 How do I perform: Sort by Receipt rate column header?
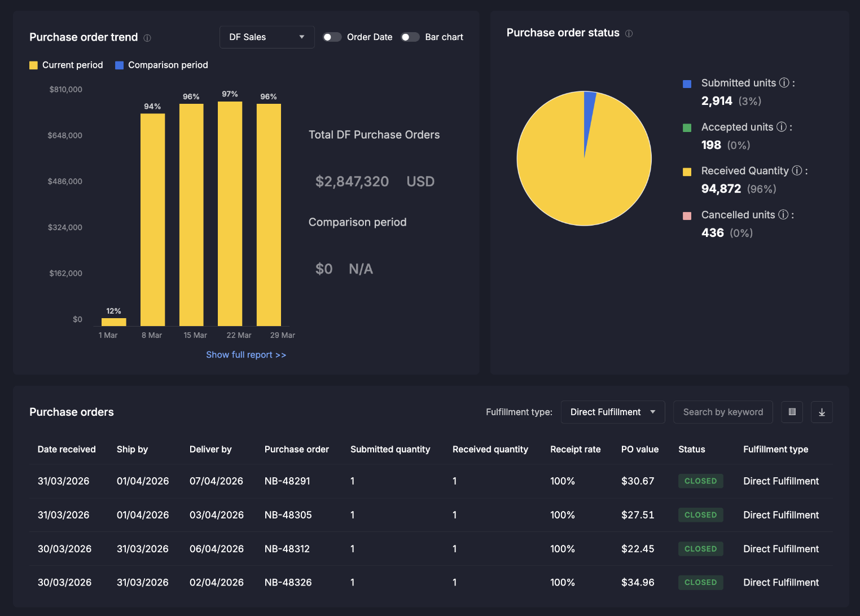tap(576, 450)
